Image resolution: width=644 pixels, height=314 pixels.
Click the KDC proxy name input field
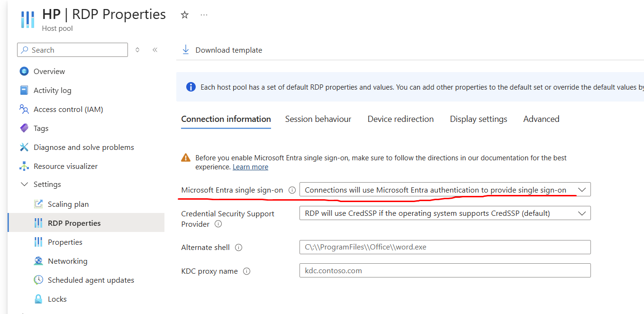click(444, 271)
